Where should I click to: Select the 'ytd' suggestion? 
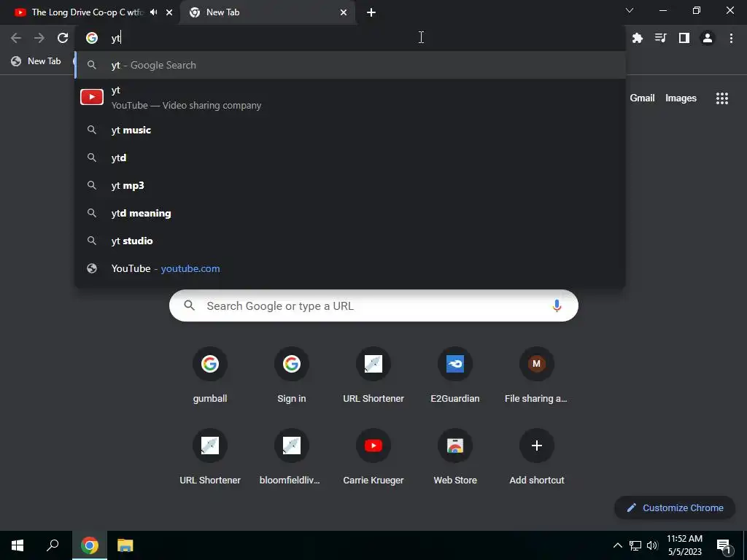(x=350, y=157)
